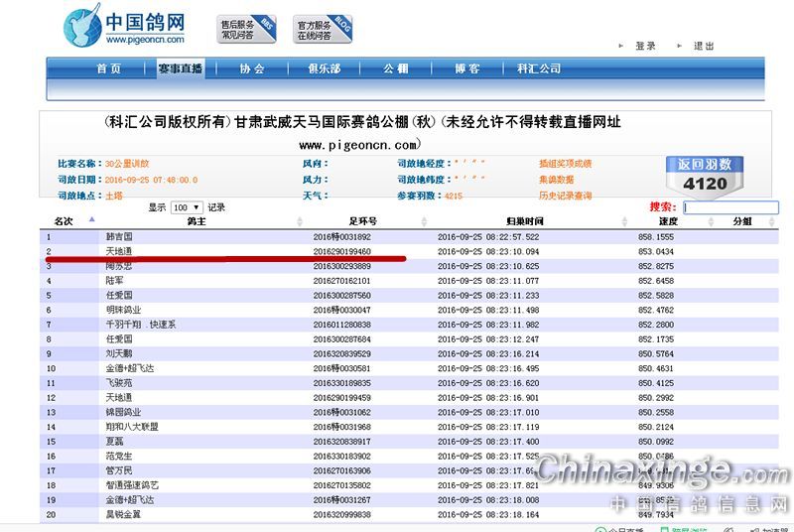Click the sort arrow beside 名次 header
Image resolution: width=794 pixels, height=532 pixels.
[x=92, y=220]
